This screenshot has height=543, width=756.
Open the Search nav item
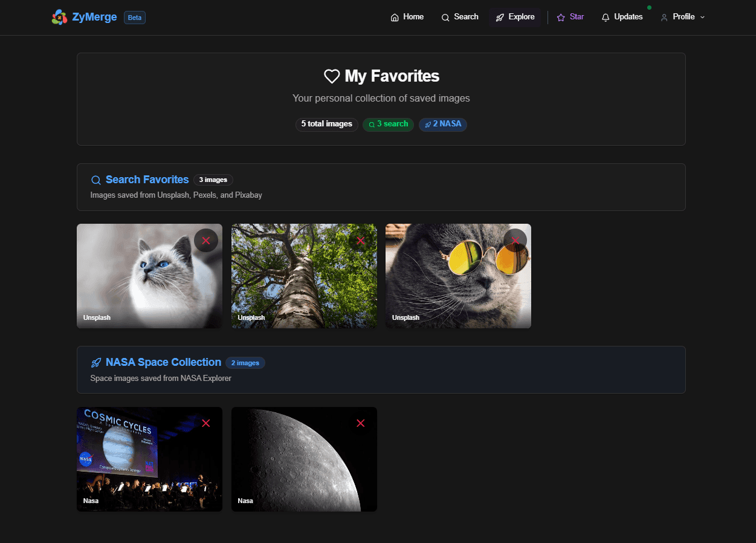(460, 17)
